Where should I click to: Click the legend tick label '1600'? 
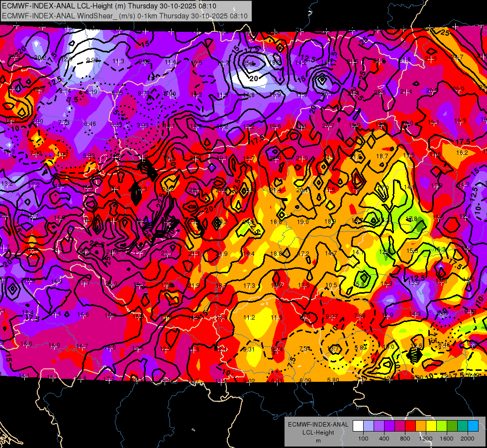[447, 439]
